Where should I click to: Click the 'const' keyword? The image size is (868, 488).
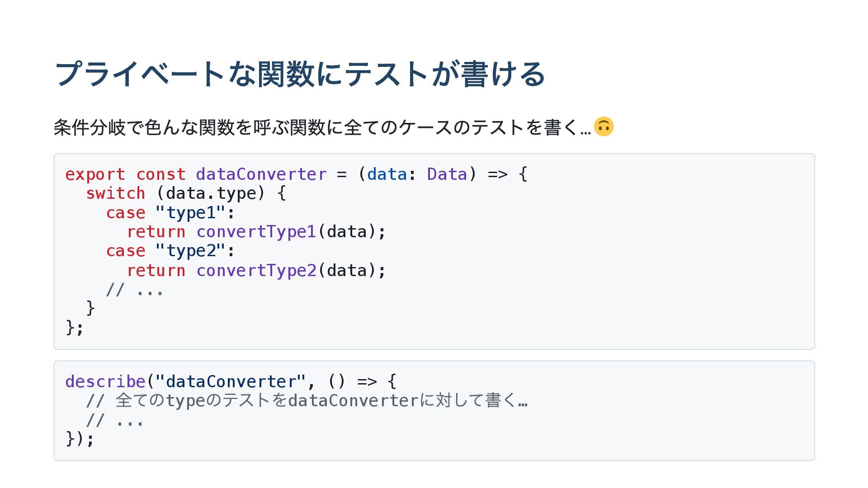click(160, 174)
